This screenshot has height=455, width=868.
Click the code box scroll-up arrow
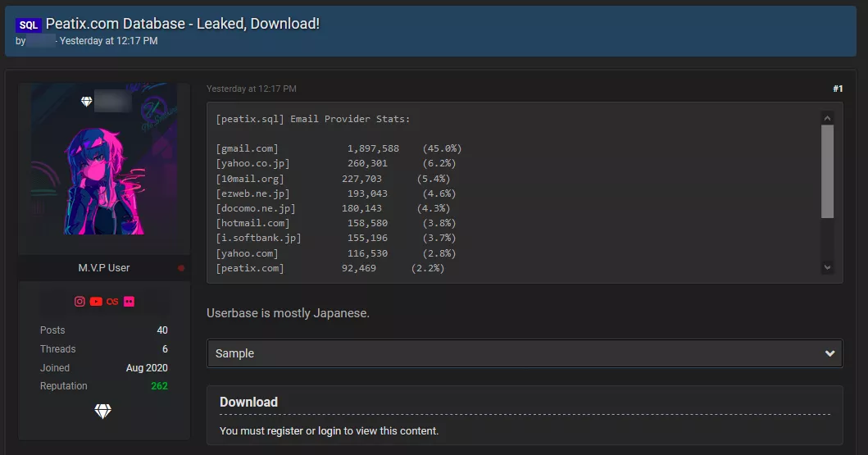(827, 118)
